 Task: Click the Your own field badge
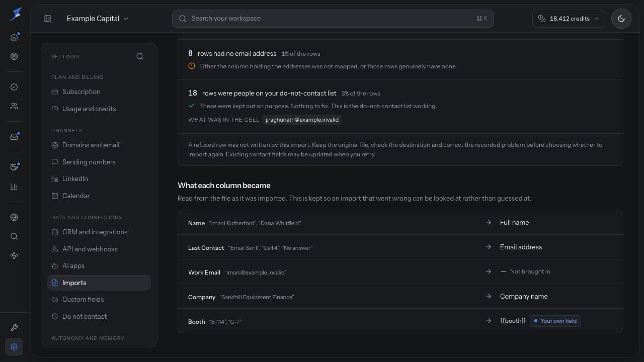(x=555, y=321)
